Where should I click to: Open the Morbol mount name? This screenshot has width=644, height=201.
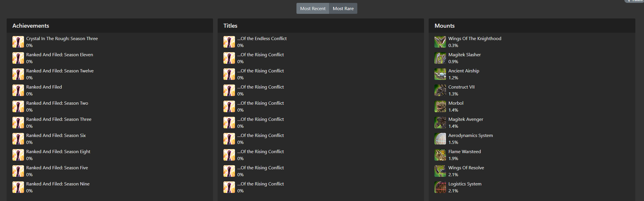(456, 103)
